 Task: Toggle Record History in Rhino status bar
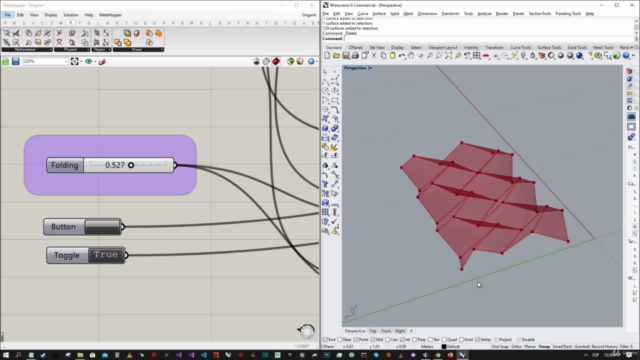[604, 347]
